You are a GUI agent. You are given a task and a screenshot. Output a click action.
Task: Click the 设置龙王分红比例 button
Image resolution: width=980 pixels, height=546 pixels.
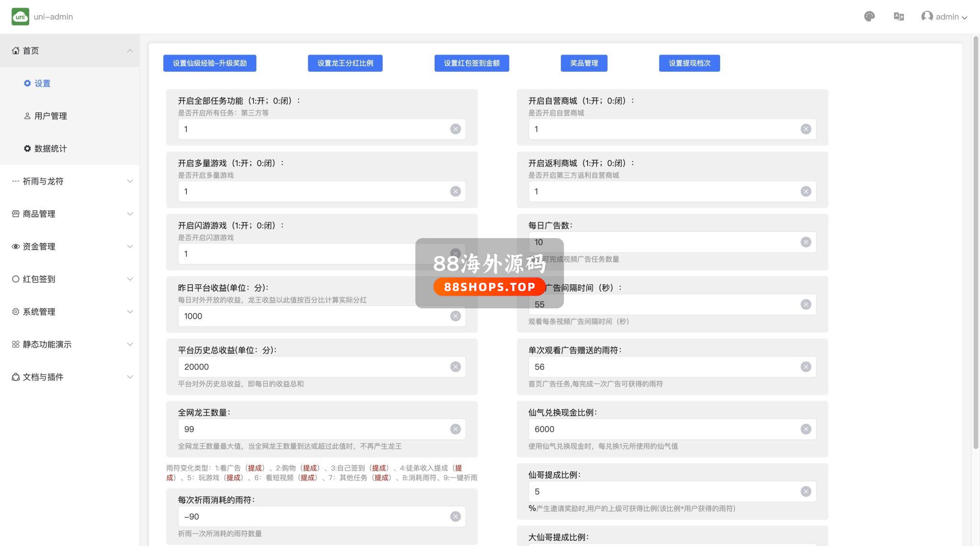[x=345, y=63]
